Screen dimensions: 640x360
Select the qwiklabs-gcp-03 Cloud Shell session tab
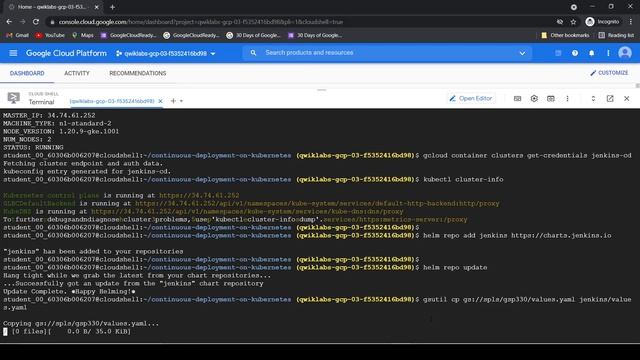tap(112, 101)
